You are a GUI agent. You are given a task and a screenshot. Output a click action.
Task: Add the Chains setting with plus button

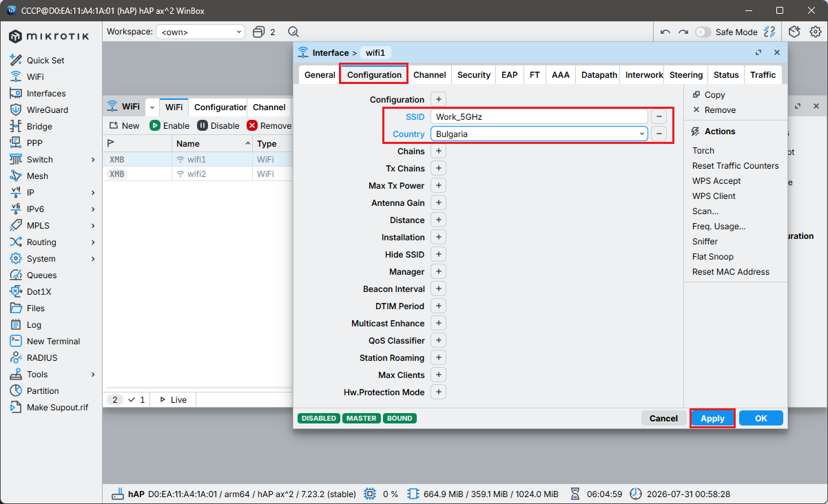coord(439,151)
